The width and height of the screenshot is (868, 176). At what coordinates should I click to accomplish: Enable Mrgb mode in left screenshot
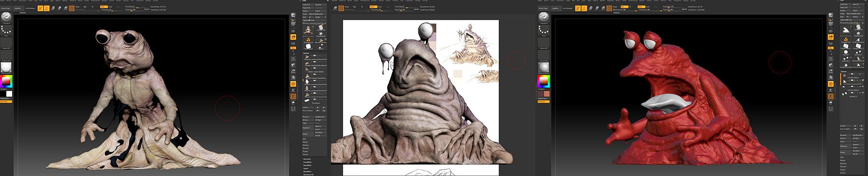tap(78, 7)
